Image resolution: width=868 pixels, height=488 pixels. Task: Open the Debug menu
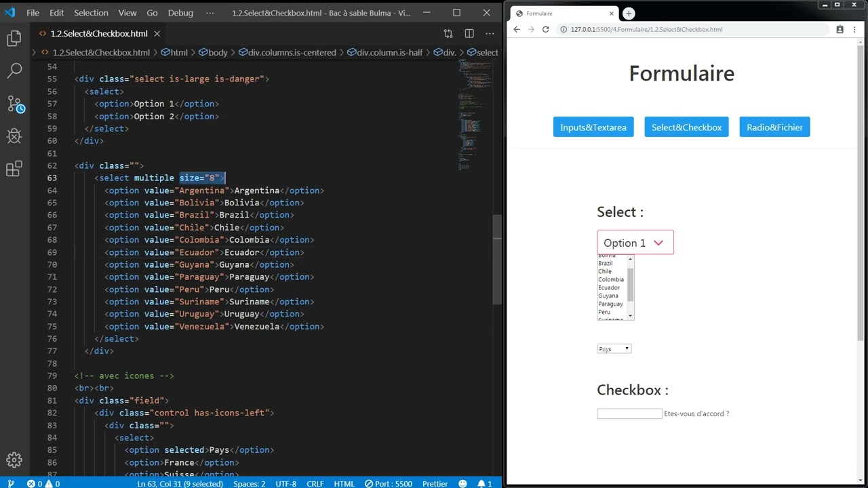(x=180, y=12)
